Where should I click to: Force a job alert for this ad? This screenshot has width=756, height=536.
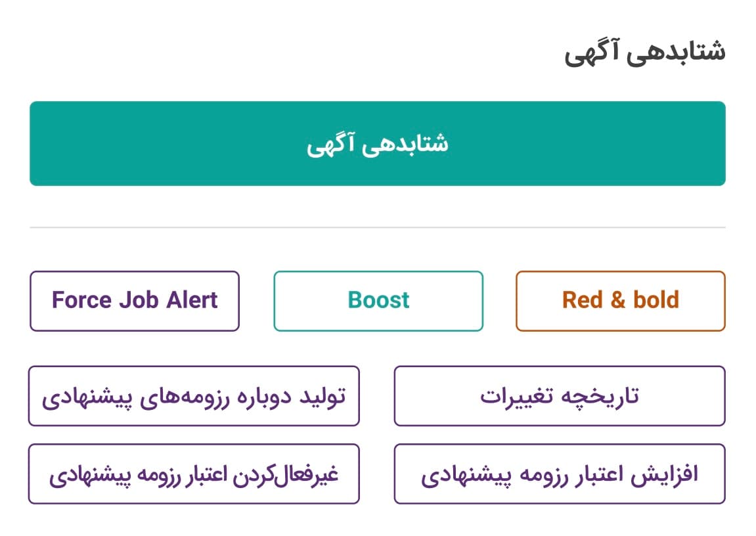tap(135, 301)
